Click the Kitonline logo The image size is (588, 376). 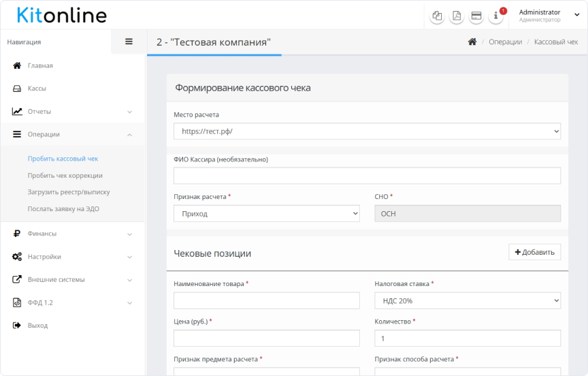click(x=61, y=15)
